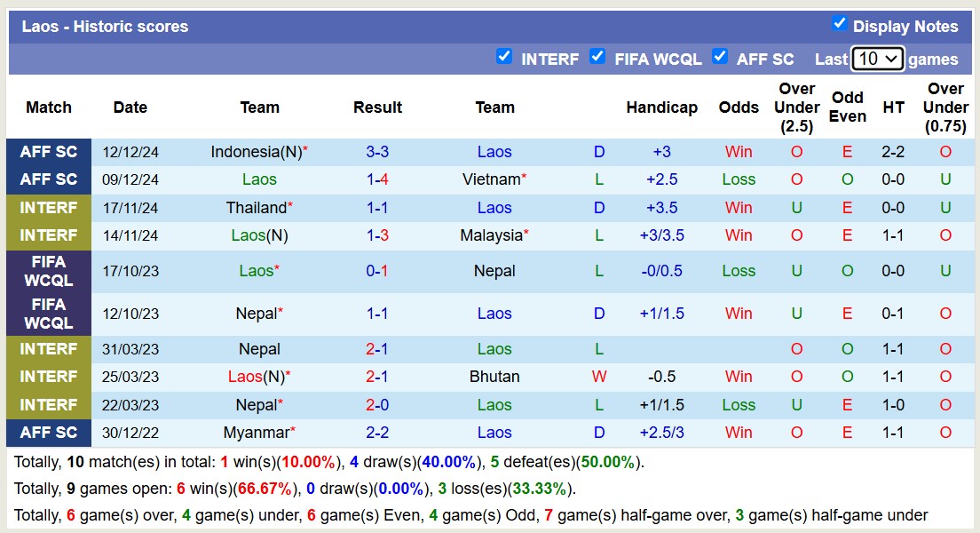Click the Handicap column header
The width and height of the screenshot is (980, 533).
click(661, 107)
